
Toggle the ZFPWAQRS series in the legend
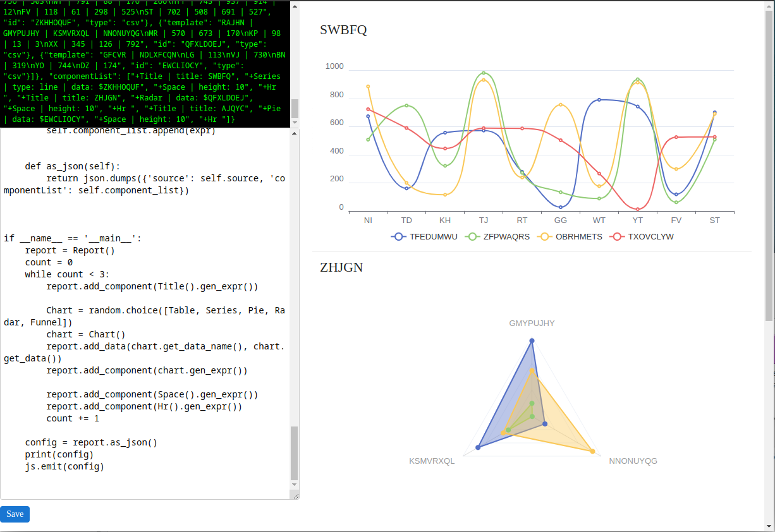tap(497, 237)
